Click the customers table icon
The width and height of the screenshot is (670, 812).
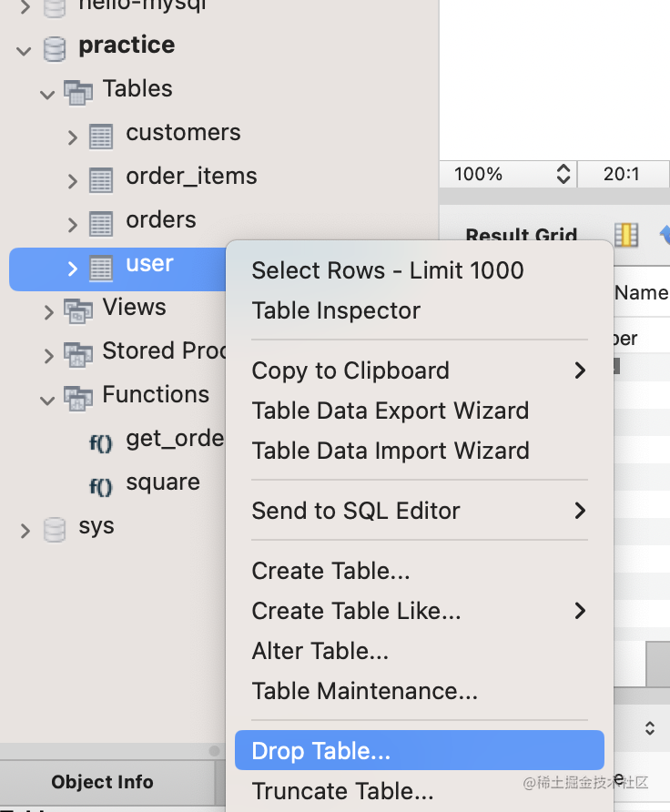coord(101,136)
